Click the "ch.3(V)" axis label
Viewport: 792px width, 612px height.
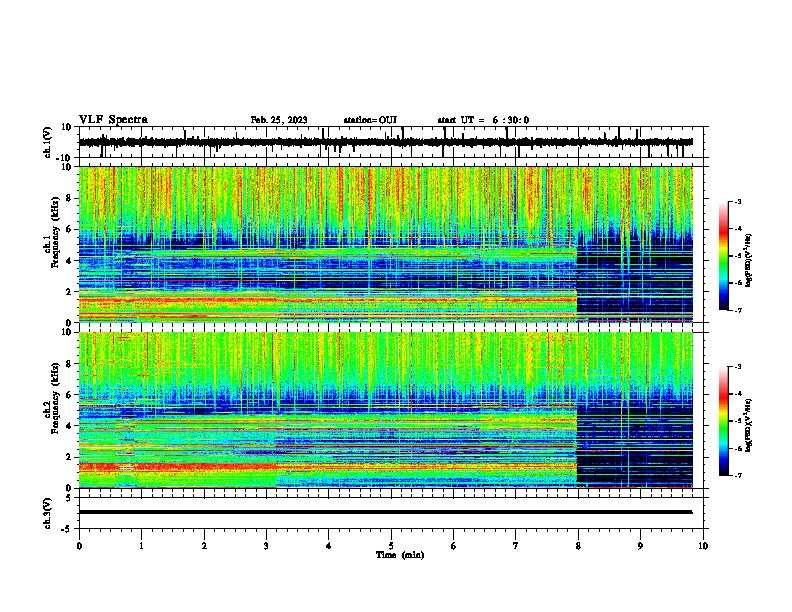[x=48, y=513]
